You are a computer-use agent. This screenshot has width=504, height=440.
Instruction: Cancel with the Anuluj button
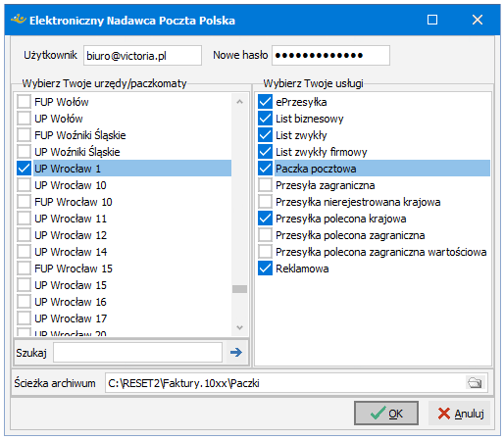pyautogui.click(x=460, y=414)
